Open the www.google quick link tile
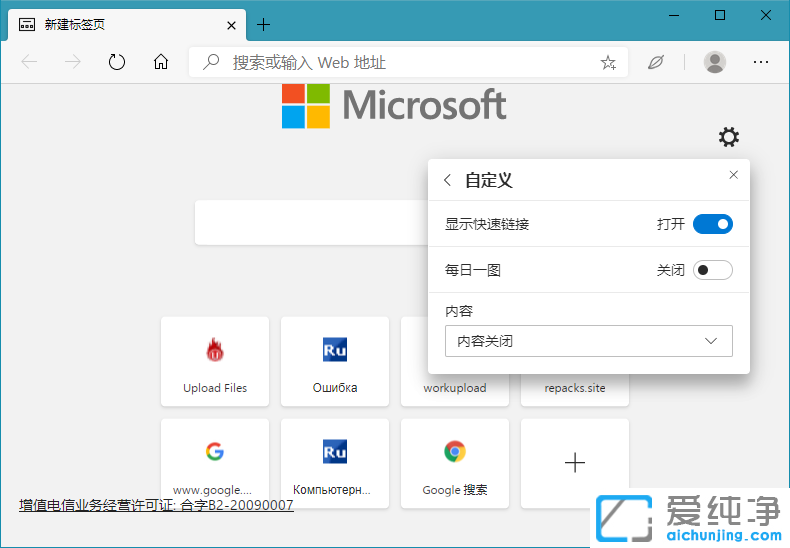Viewport: 790px width, 548px height. point(215,463)
